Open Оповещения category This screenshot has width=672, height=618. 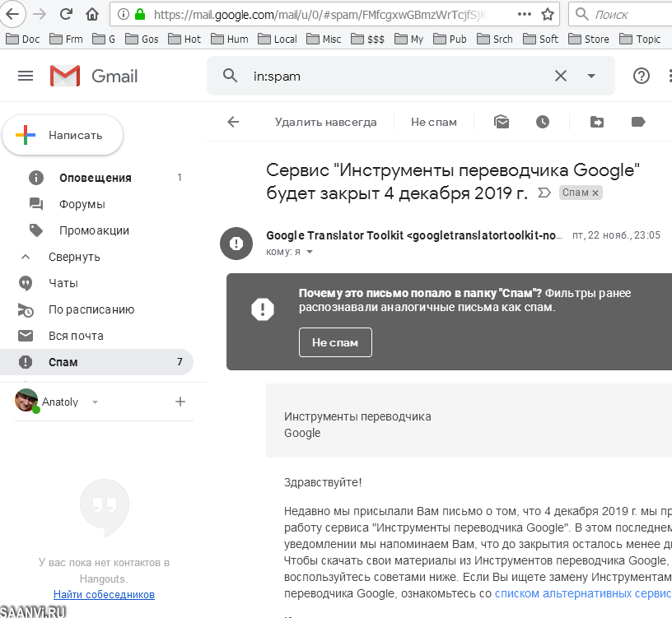[96, 178]
